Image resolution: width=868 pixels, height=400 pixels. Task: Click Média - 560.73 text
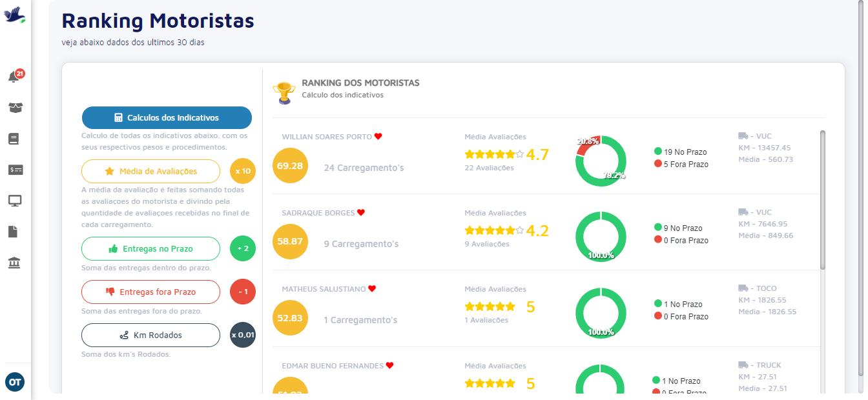pos(765,159)
